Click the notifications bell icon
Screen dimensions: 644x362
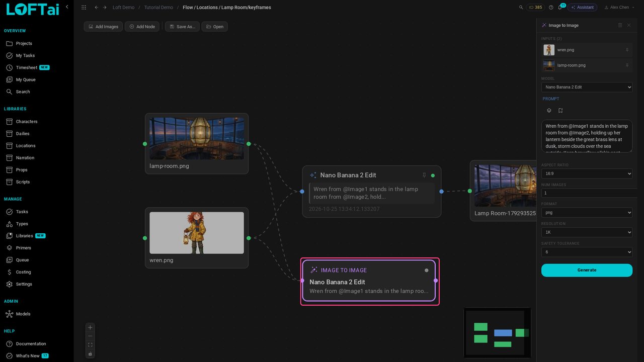pyautogui.click(x=559, y=8)
